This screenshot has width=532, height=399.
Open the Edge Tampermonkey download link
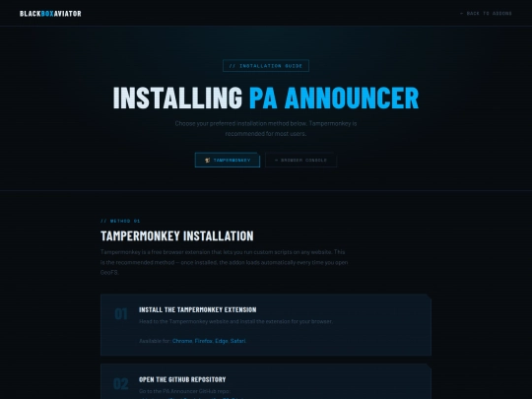[222, 341]
